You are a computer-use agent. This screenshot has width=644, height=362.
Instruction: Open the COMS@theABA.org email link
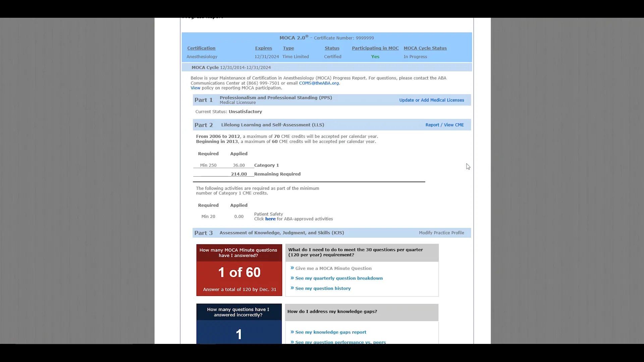coord(318,83)
